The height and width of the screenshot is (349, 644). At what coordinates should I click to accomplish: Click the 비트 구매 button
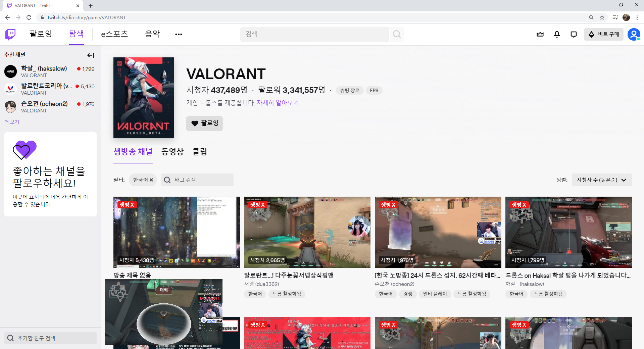604,34
